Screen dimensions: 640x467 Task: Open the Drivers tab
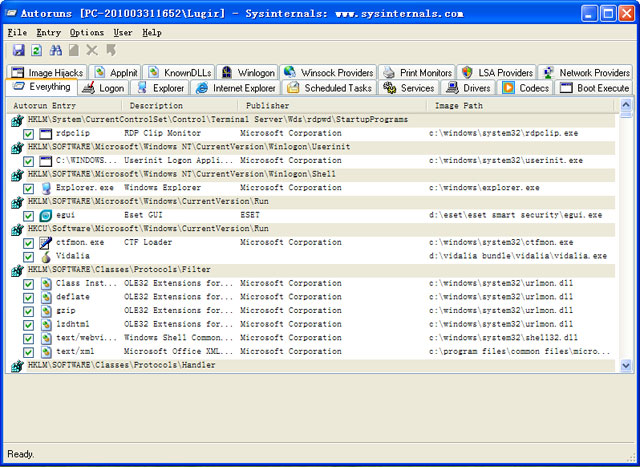pos(468,88)
